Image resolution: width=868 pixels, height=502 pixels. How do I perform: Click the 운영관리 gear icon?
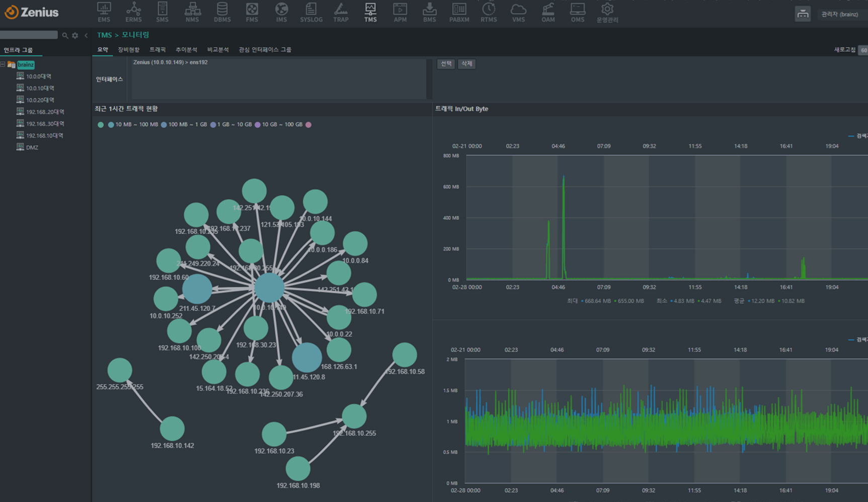click(607, 12)
